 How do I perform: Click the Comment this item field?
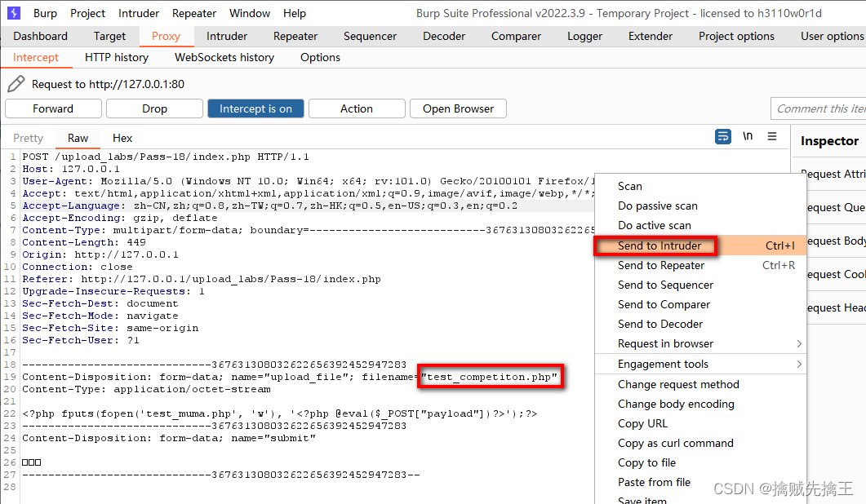818,108
